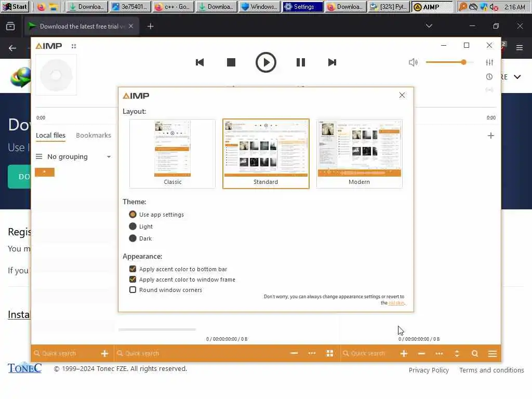Screen dimensions: 532x399
Task: Open the bottom bar hamburger menu
Action: pyautogui.click(x=493, y=353)
